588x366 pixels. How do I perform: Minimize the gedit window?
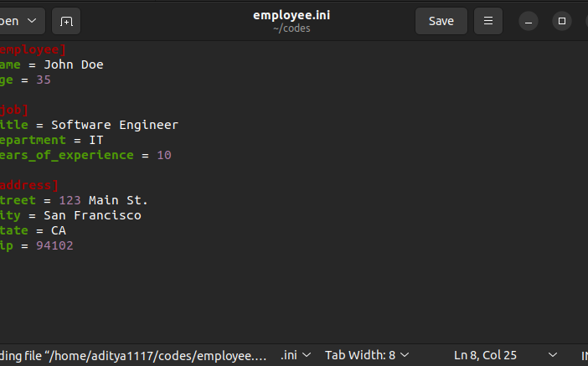[529, 21]
